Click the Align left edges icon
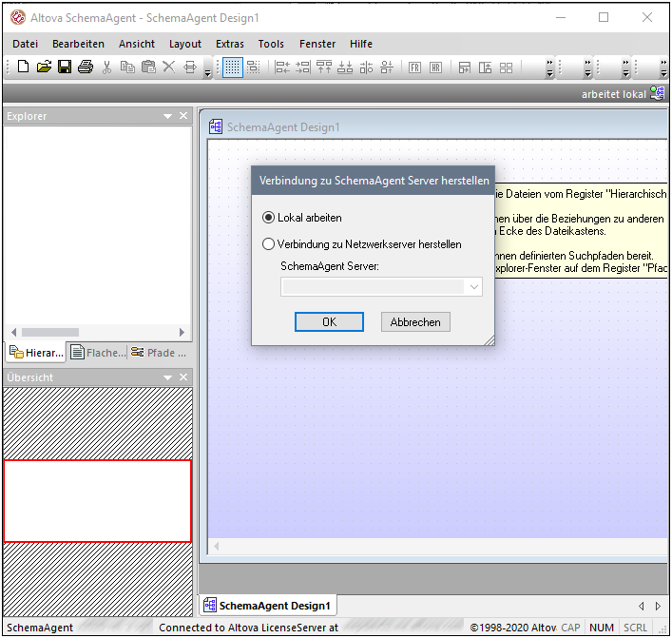 [x=282, y=68]
